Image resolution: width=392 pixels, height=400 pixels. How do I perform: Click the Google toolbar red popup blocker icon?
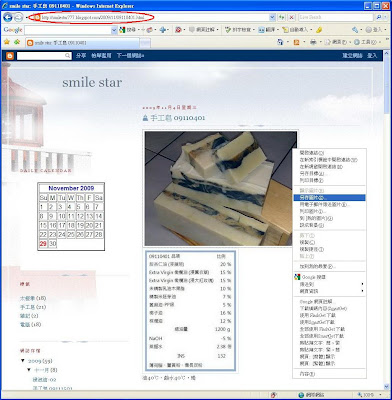point(178,30)
